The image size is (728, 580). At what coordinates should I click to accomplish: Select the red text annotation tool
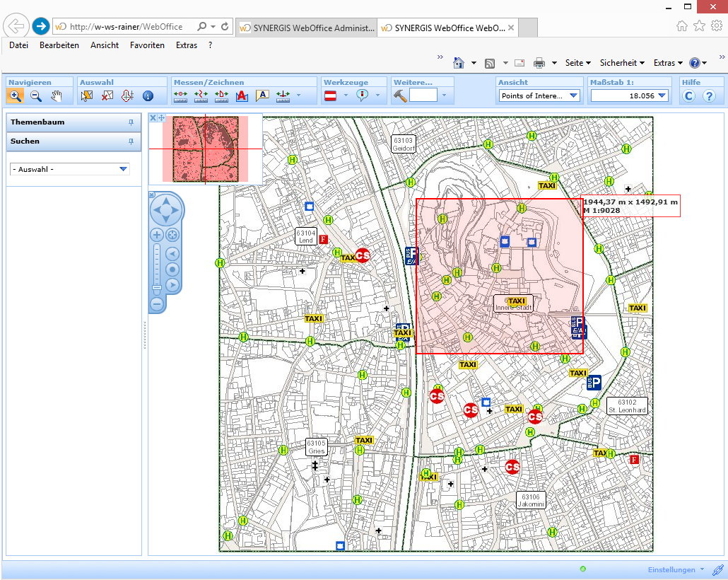coord(242,96)
